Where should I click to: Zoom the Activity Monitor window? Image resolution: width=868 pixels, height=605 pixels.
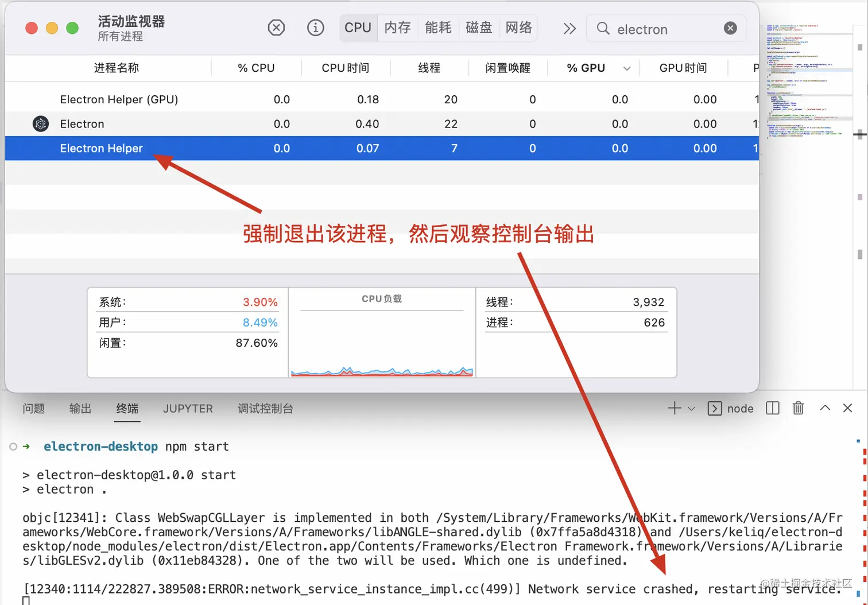(x=72, y=28)
